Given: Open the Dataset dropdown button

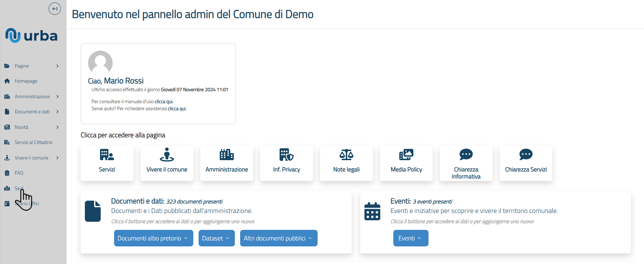Looking at the screenshot, I should pos(216,238).
